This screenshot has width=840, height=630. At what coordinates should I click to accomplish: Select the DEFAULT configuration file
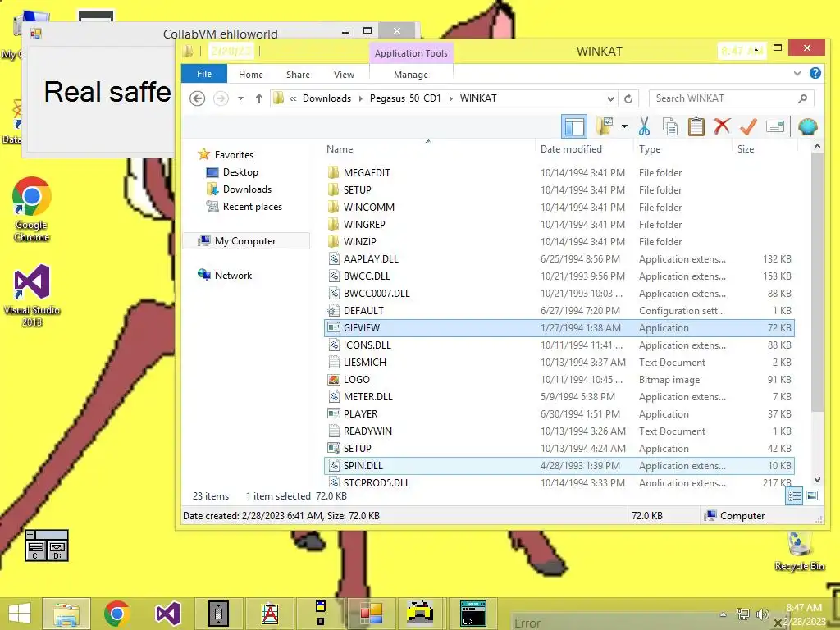click(x=559, y=311)
